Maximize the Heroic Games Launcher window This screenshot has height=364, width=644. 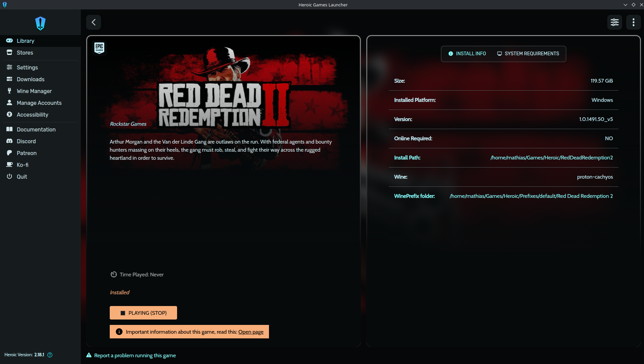pyautogui.click(x=633, y=5)
